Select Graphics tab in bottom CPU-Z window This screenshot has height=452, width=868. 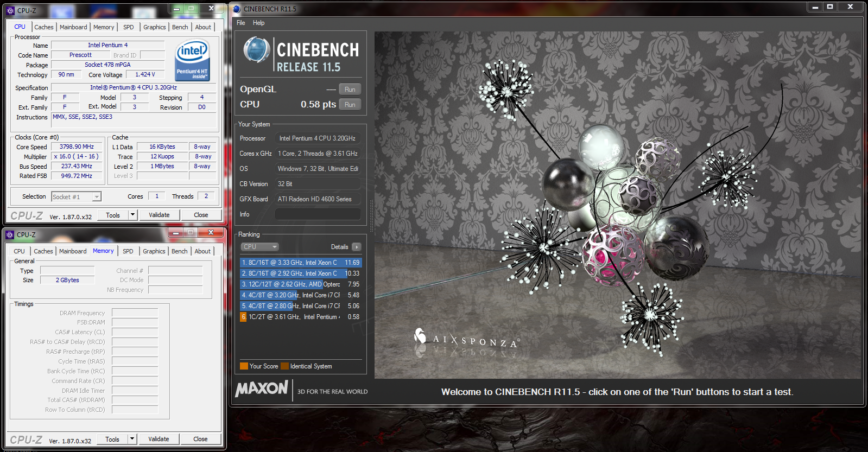click(154, 251)
